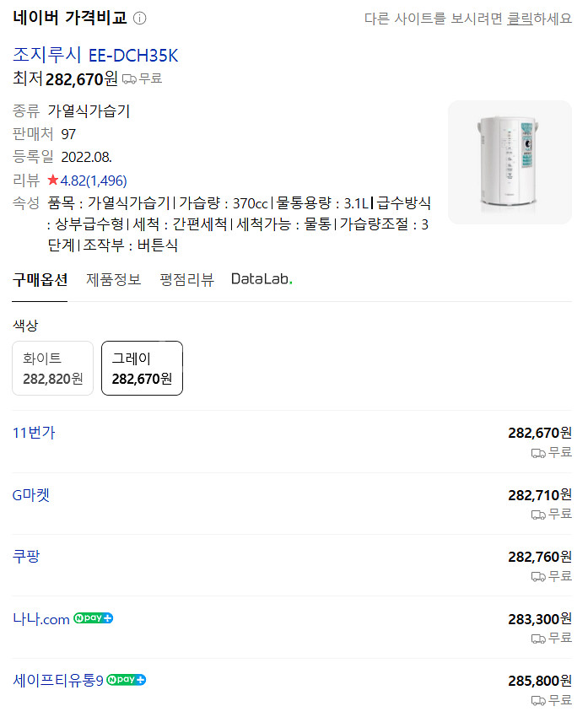Select the currently active 그레이 color swatch

[142, 368]
